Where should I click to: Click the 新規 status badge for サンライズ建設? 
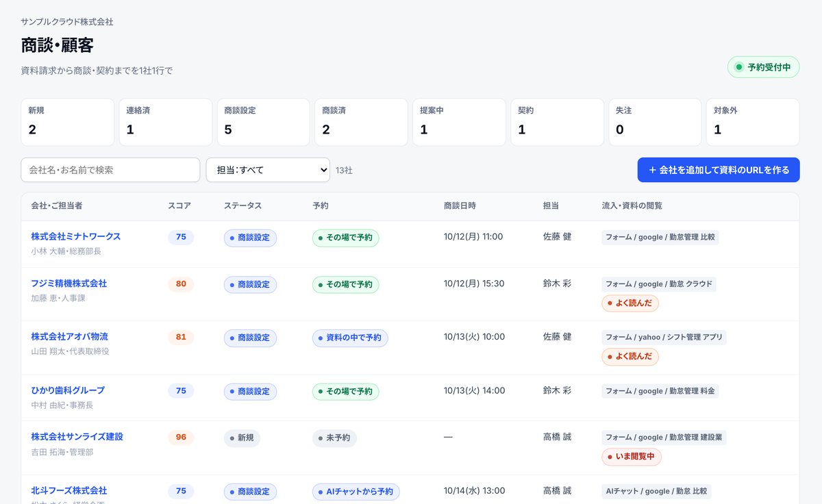coord(242,438)
